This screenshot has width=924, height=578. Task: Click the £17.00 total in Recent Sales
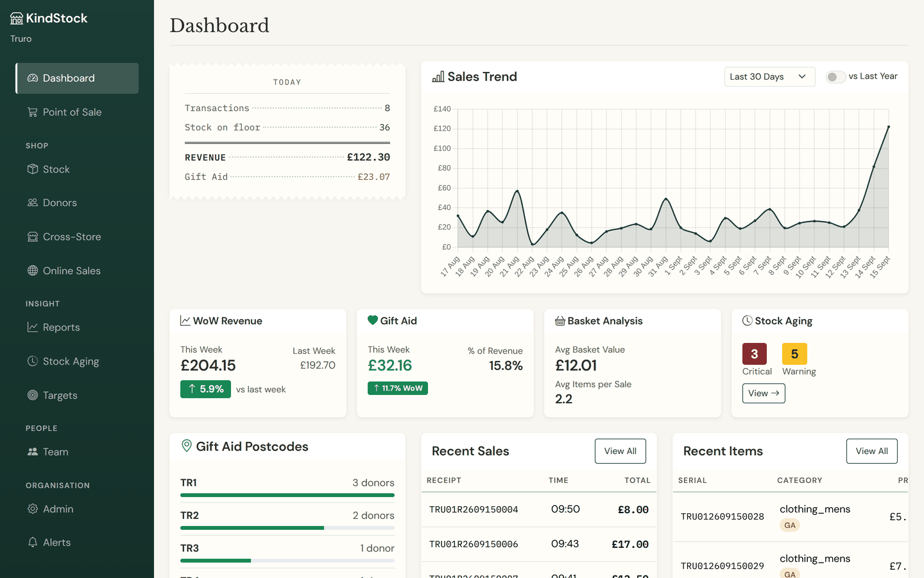(630, 545)
